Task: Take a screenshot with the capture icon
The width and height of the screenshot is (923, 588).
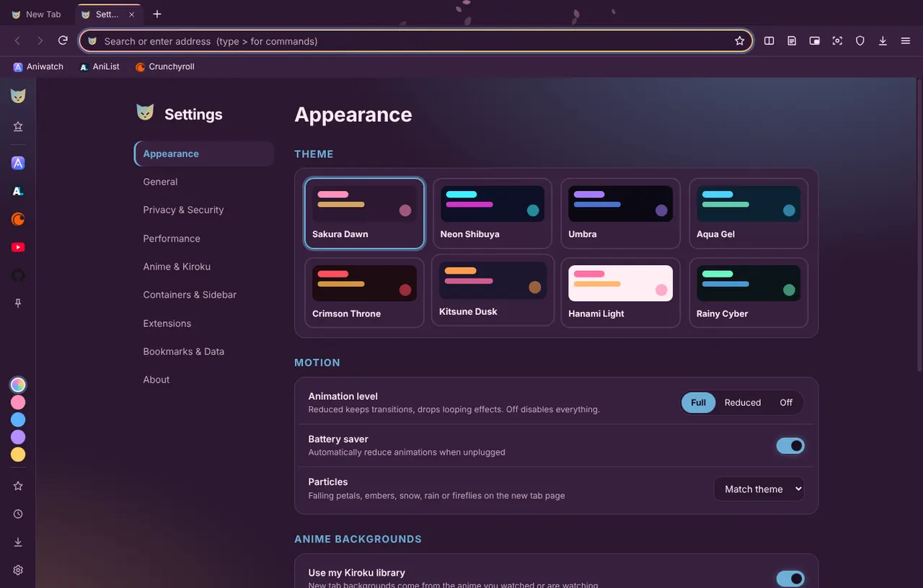Action: pos(837,41)
